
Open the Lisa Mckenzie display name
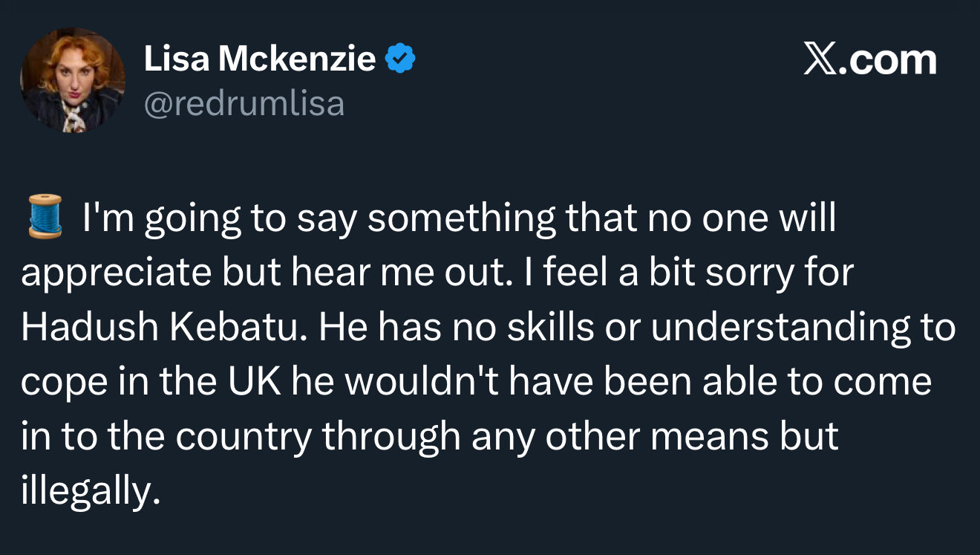(x=260, y=59)
